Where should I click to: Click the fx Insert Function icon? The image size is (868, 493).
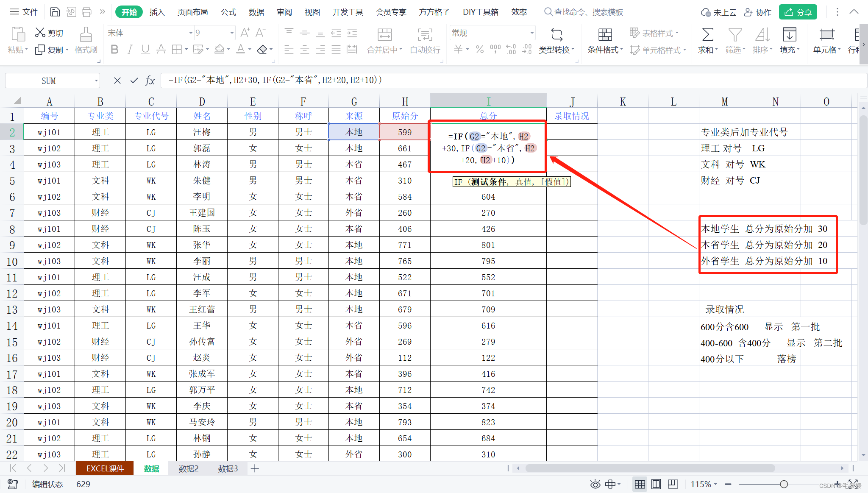tap(150, 81)
